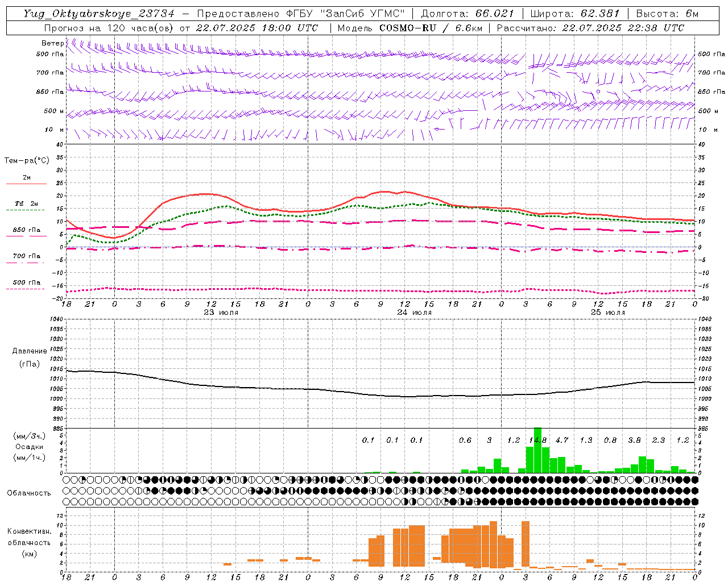This screenshot has width=728, height=582.
Task: Select the Облачность cloud cover label
Action: point(29,493)
